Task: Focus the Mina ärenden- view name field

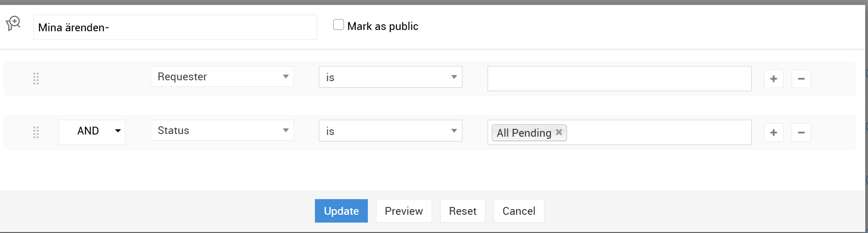Action: pos(175,27)
